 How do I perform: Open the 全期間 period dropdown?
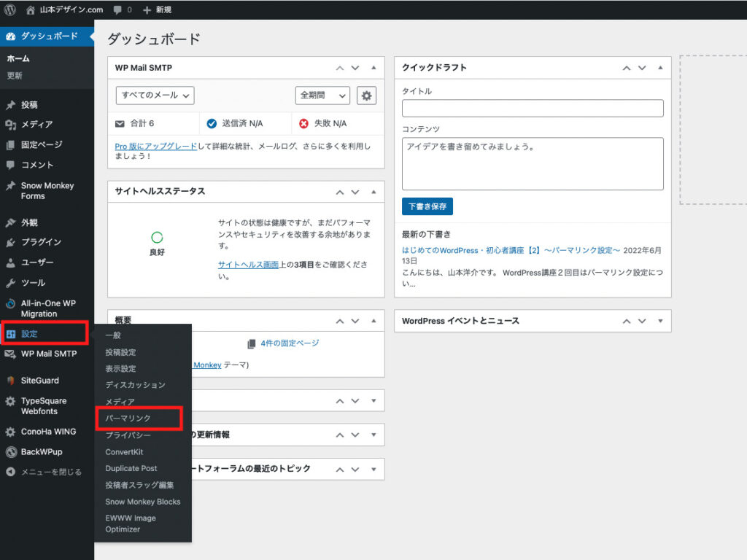point(322,96)
